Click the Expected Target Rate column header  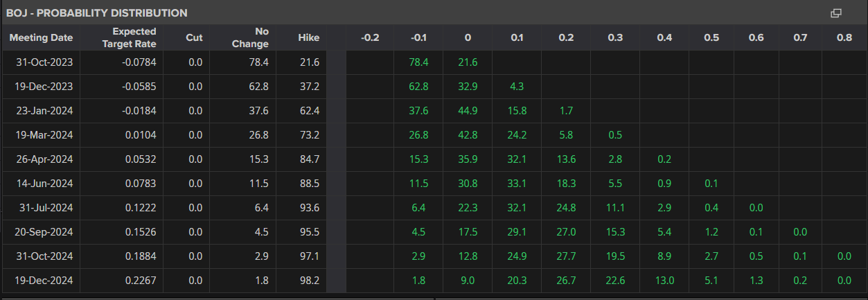[129, 37]
